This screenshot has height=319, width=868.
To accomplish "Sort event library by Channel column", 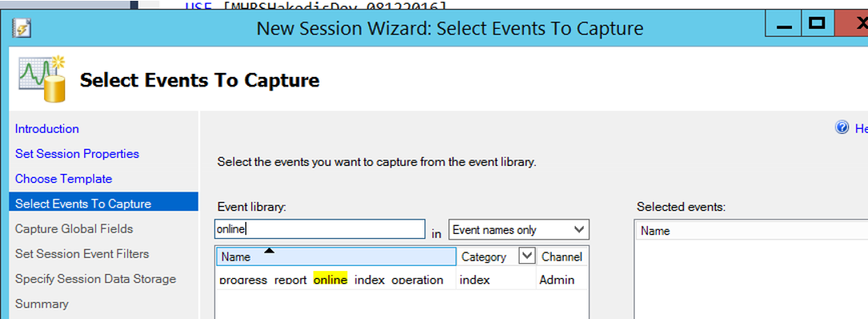I will (x=562, y=256).
